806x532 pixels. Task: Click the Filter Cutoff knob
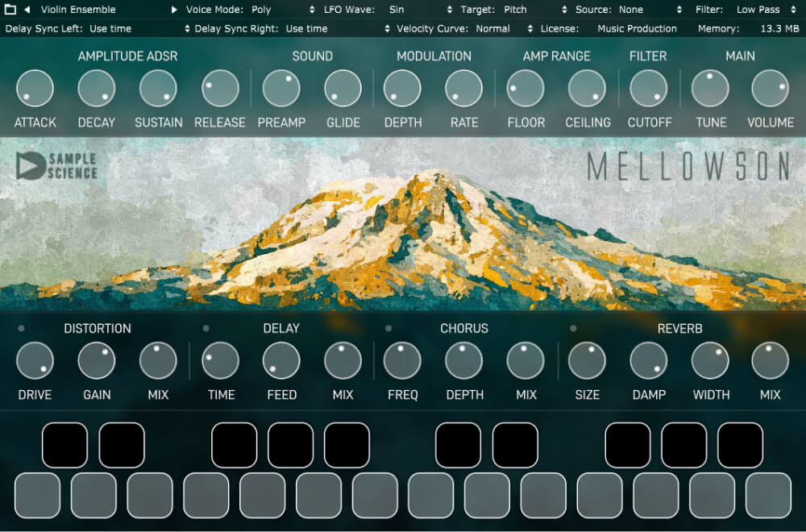click(x=649, y=89)
